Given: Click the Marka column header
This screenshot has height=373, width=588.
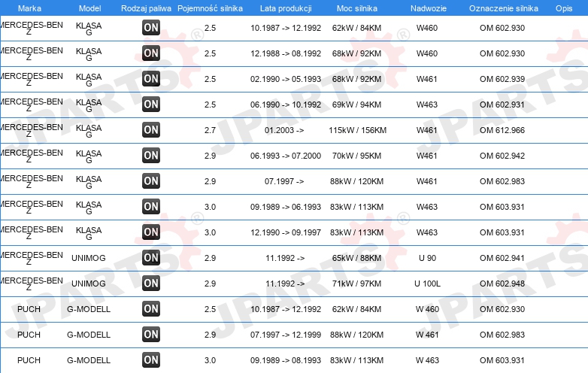Looking at the screenshot, I should 29,8.
